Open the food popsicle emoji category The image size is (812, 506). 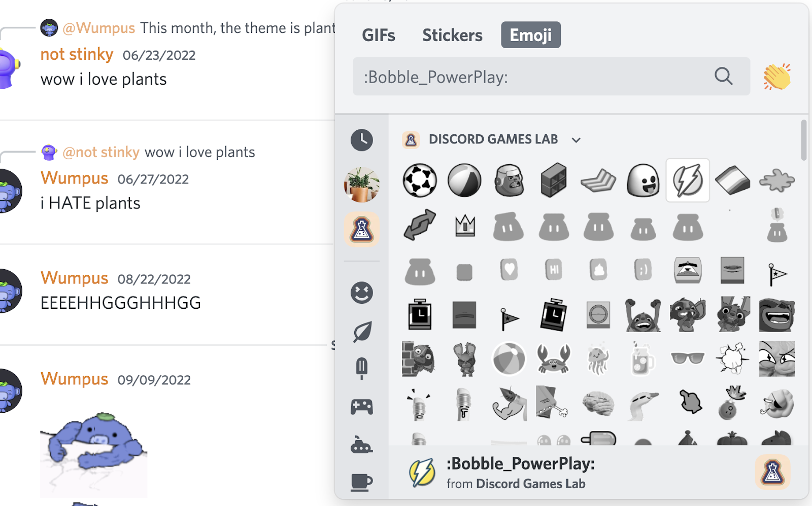pos(362,368)
